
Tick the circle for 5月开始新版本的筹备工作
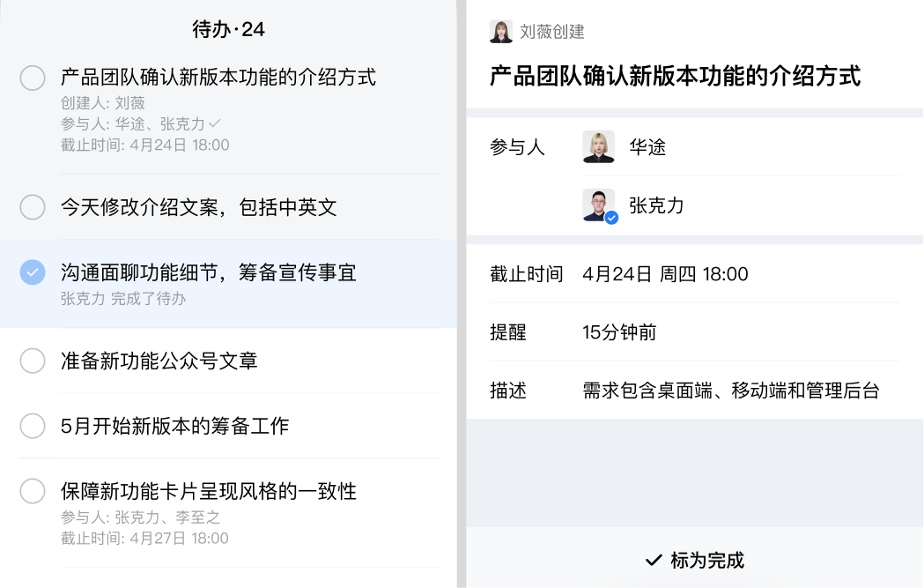33,426
